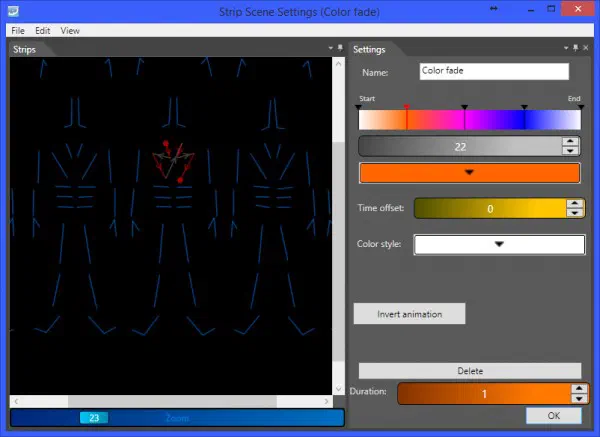Click the Name field containing Color fade

click(x=494, y=71)
